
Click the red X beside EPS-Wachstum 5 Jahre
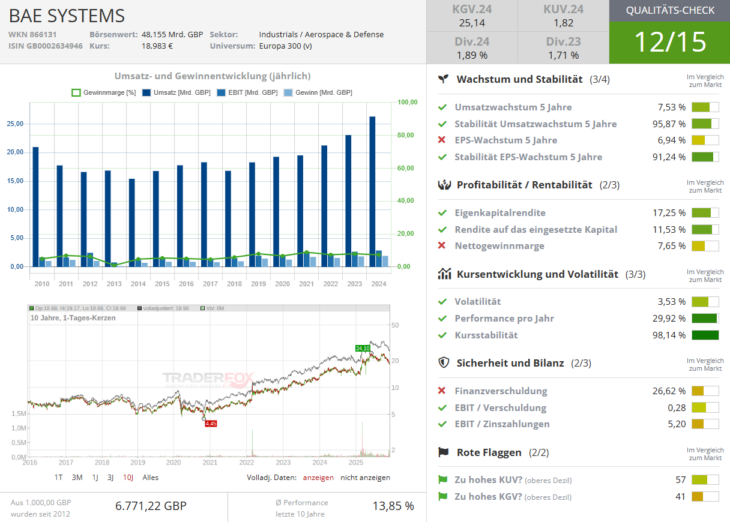[x=443, y=140]
